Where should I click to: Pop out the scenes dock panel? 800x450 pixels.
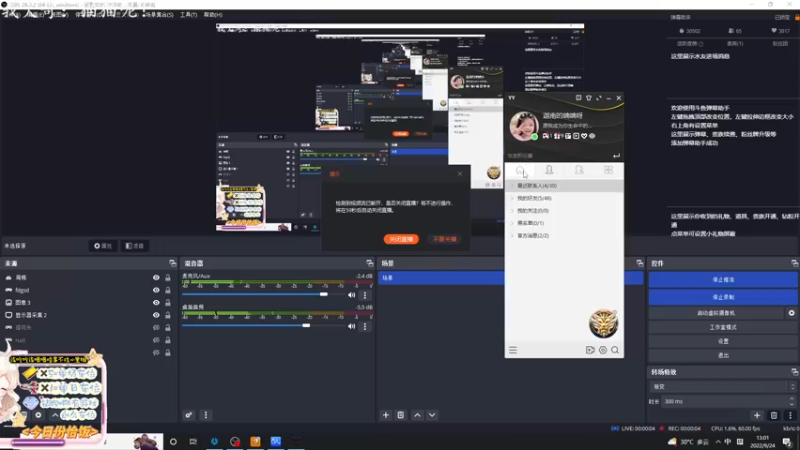pyautogui.click(x=640, y=263)
